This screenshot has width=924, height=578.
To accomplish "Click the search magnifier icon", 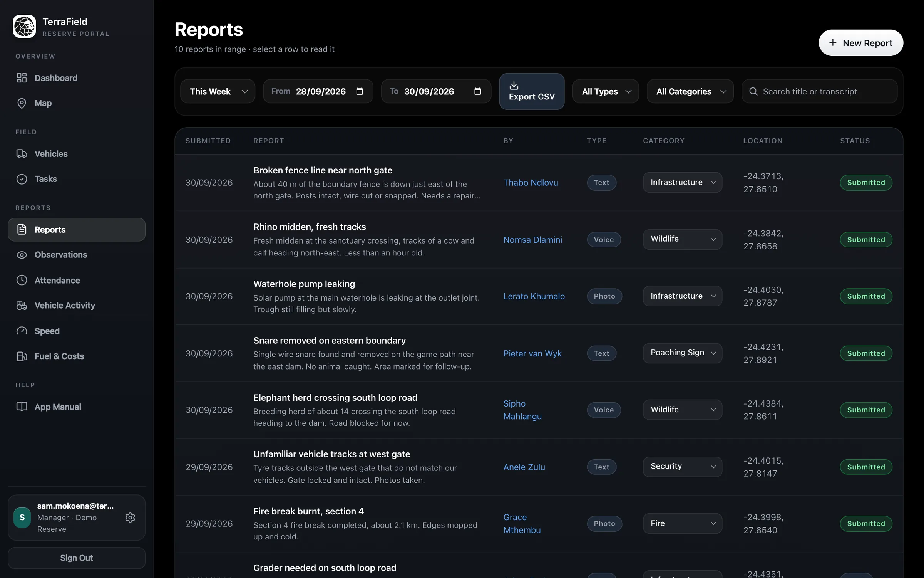I will [753, 91].
